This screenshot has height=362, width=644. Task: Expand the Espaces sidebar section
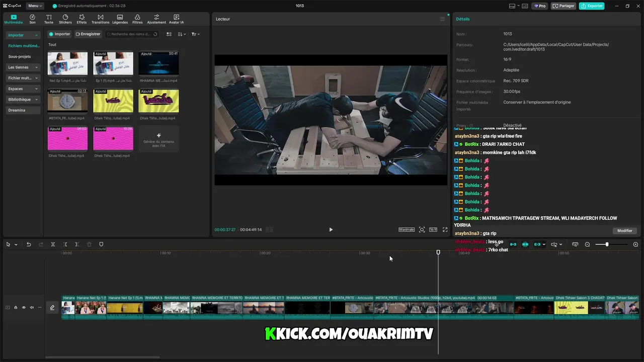[23, 88]
